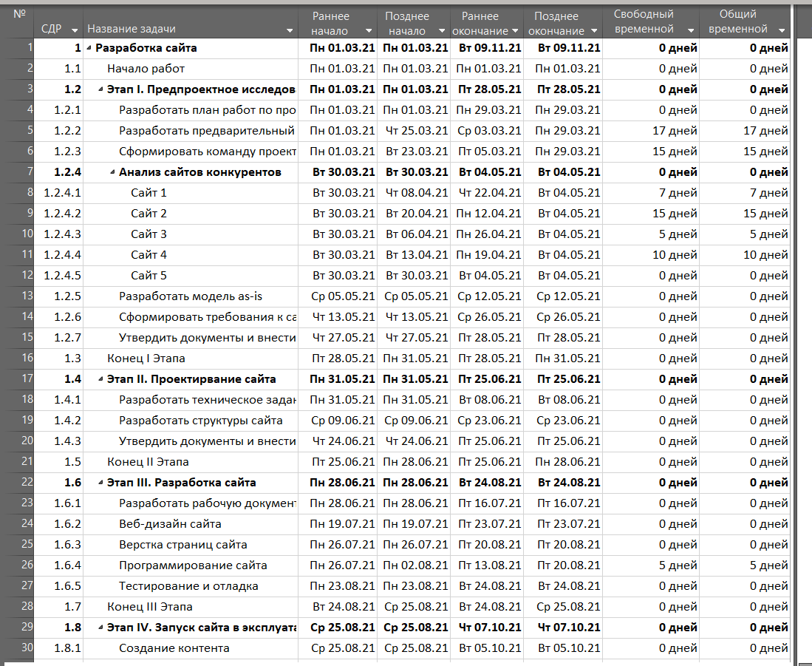Collapse the Разработка сайта summary task
Viewport: 812px width, 666px height.
pos(89,48)
